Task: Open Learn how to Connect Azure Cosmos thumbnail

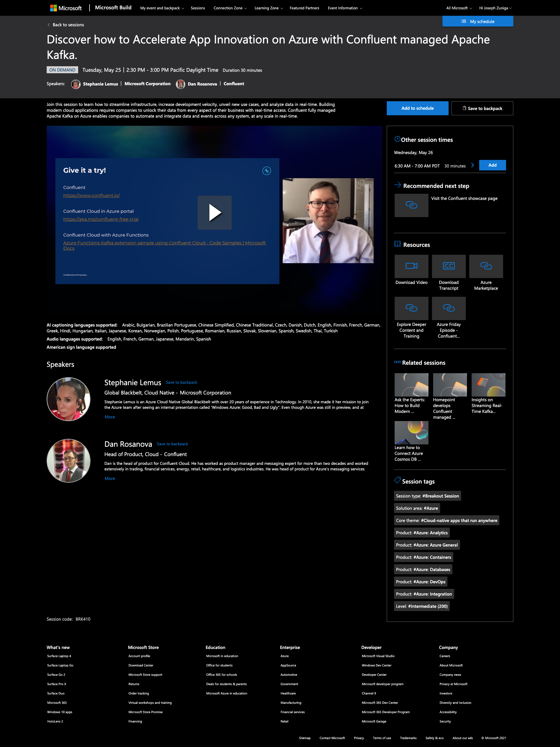Action: [x=412, y=433]
